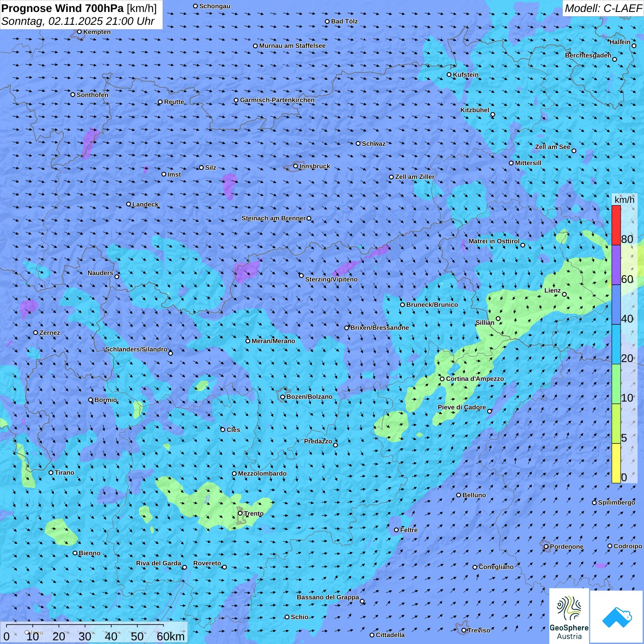This screenshot has height=644, width=644.
Task: Click the '60km' scale bar label
Action: click(171, 636)
